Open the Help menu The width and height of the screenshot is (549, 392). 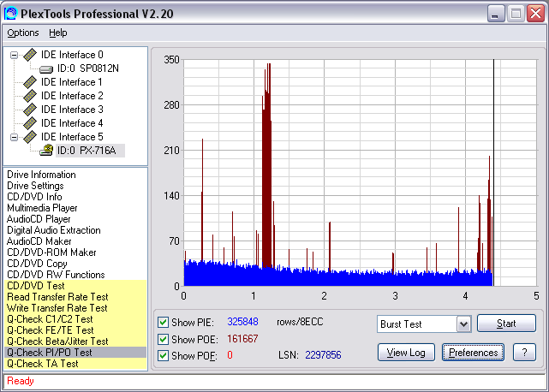click(57, 33)
